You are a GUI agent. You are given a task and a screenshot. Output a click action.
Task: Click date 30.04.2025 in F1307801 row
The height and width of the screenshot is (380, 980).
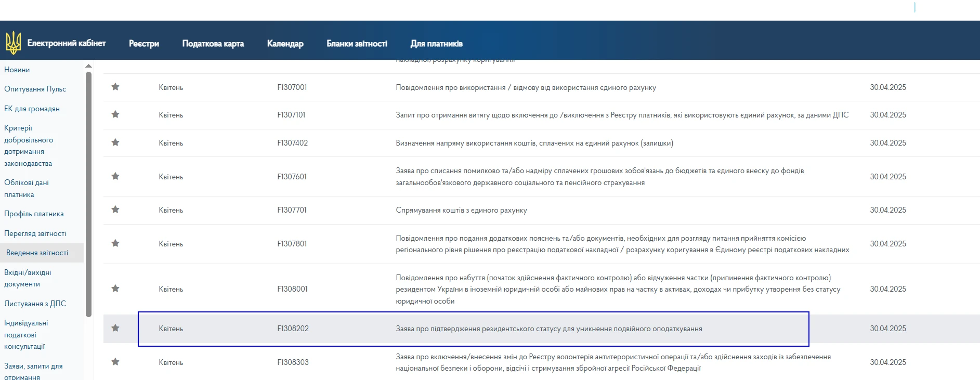[x=888, y=244]
